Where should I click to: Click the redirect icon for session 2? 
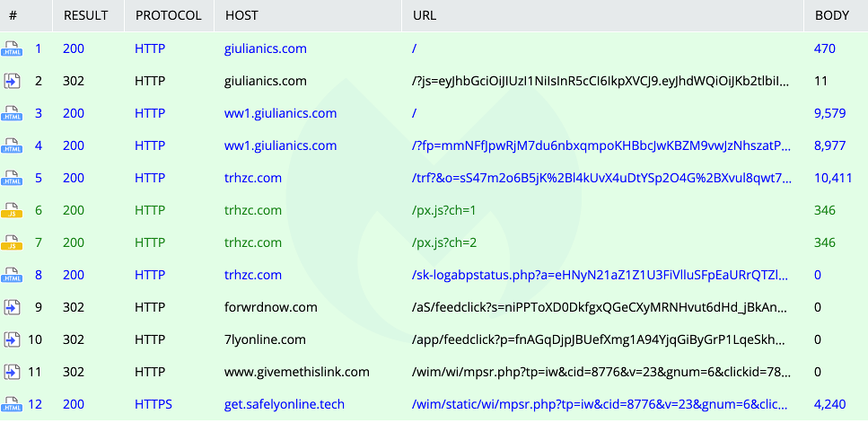(x=13, y=82)
